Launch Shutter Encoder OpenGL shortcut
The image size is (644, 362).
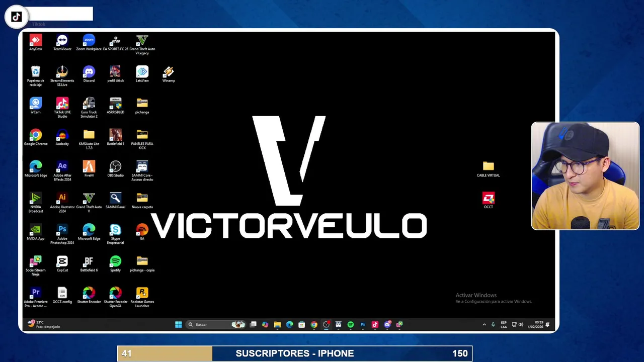coord(116,298)
